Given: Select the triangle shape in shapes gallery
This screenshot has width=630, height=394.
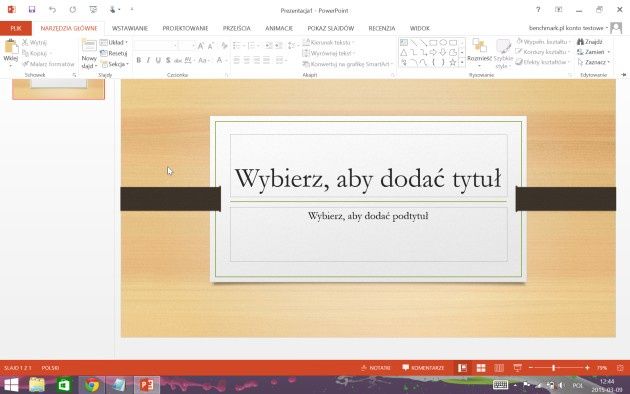Looking at the screenshot, I should click(x=404, y=52).
